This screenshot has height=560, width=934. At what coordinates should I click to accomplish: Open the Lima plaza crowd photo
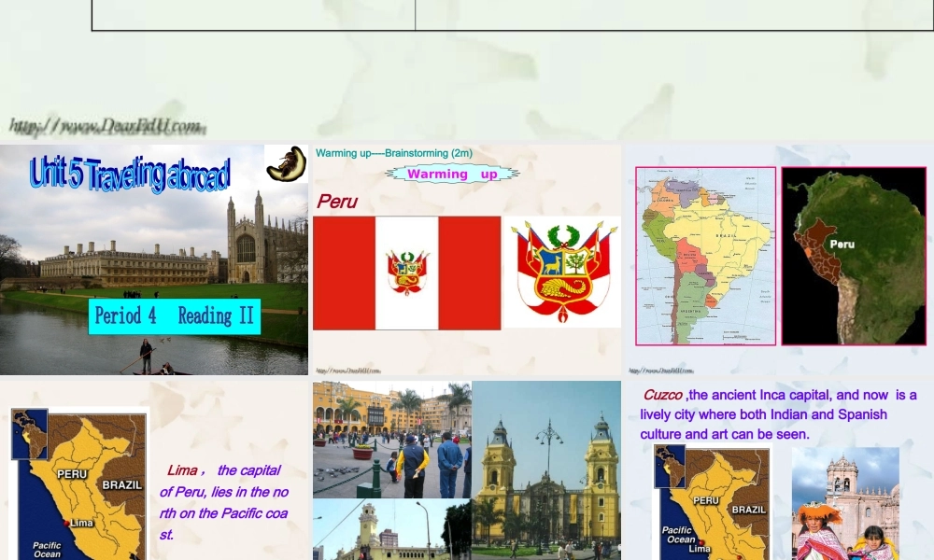pyautogui.click(x=392, y=439)
